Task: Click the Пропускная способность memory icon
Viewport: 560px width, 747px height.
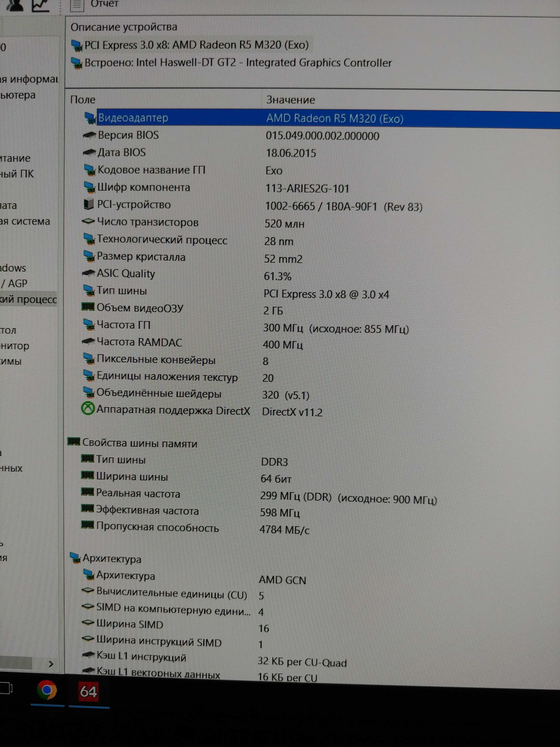Action: [x=87, y=525]
